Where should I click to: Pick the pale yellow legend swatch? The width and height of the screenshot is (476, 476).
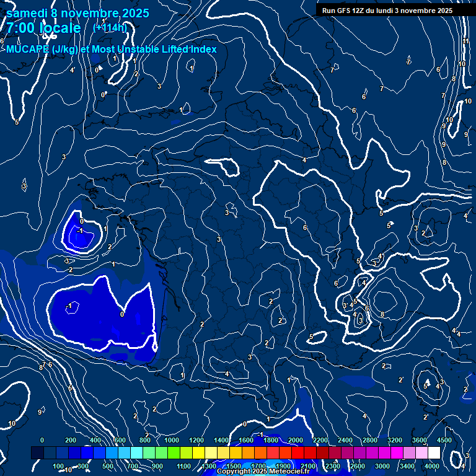211,452
